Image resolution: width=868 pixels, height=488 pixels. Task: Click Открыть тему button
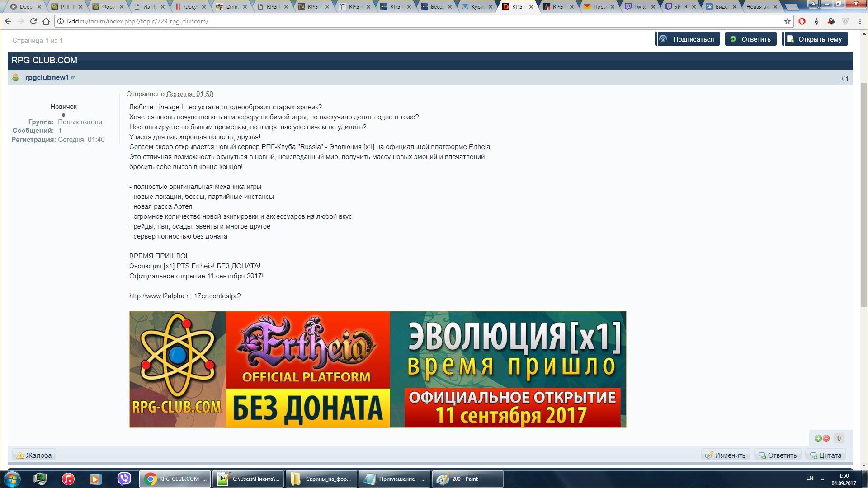click(815, 39)
